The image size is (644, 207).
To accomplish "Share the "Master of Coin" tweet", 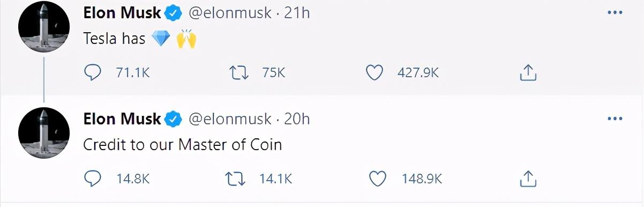I will (528, 178).
